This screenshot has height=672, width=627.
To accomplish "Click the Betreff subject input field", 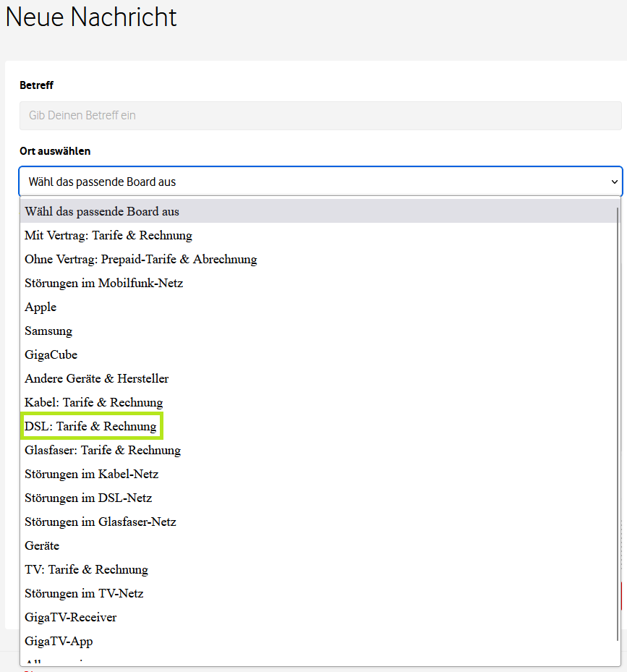I will (320, 116).
